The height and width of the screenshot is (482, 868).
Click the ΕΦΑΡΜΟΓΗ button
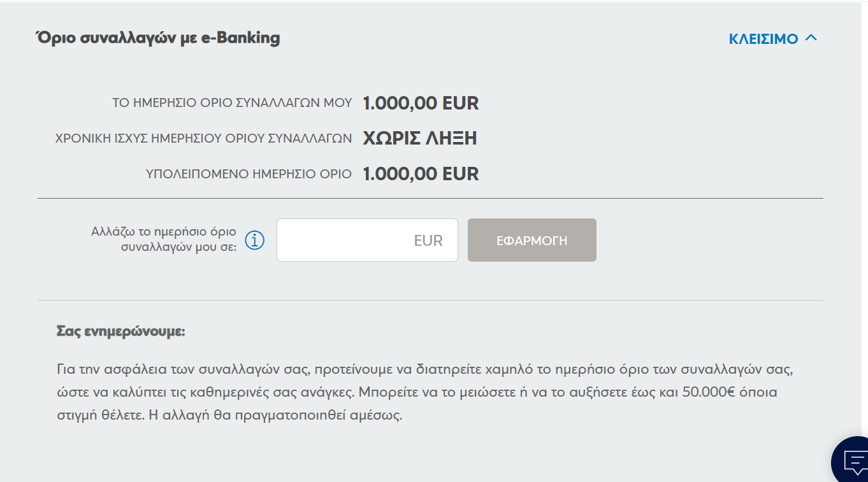pyautogui.click(x=532, y=240)
